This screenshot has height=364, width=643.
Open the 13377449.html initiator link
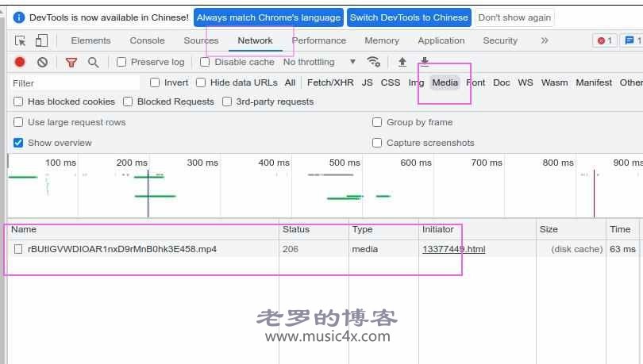[x=453, y=249]
